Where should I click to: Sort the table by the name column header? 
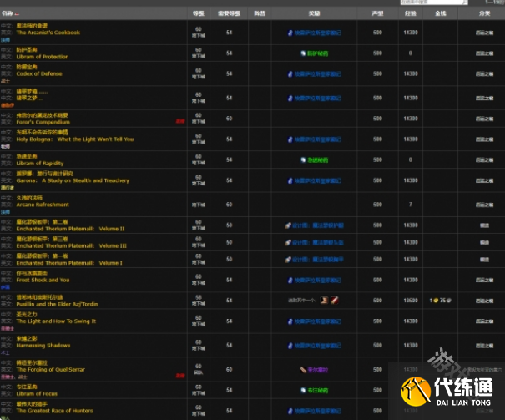click(x=8, y=13)
